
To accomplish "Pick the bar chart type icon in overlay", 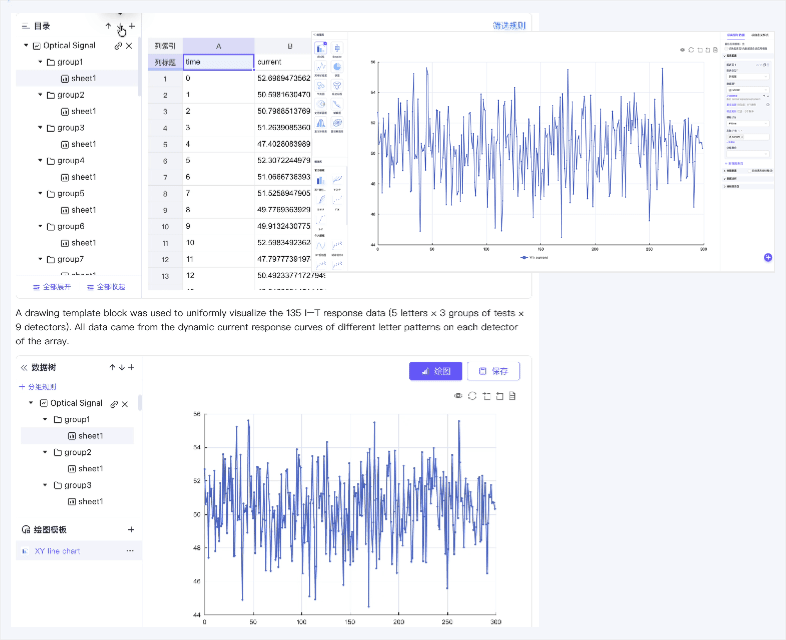I will coord(320,48).
